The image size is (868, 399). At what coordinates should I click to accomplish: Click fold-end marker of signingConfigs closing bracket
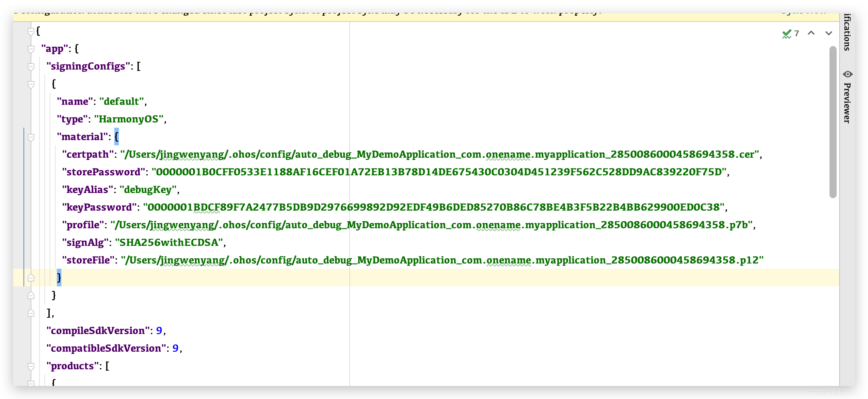coord(31,313)
